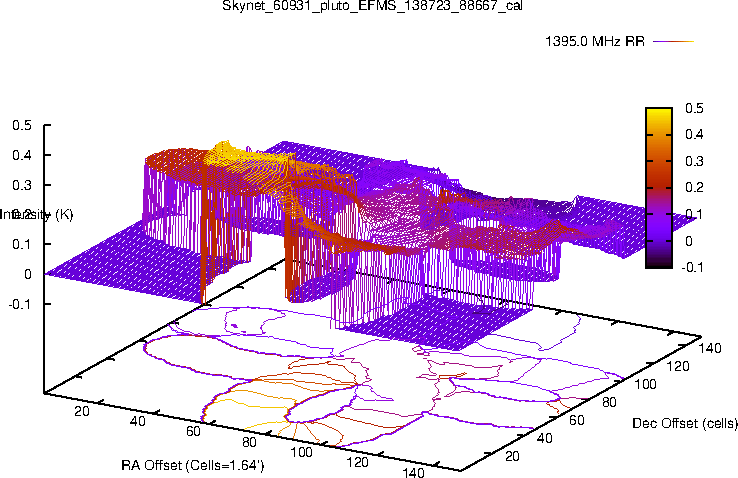The image size is (738, 478).
Task: Click the 0.3 tick on the intensity axis
Action: point(22,185)
